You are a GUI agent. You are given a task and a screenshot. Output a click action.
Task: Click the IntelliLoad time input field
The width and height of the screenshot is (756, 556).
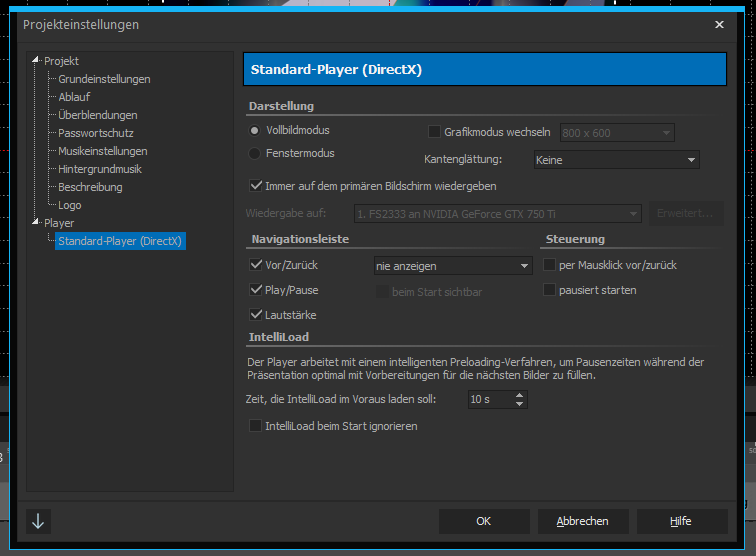point(488,400)
